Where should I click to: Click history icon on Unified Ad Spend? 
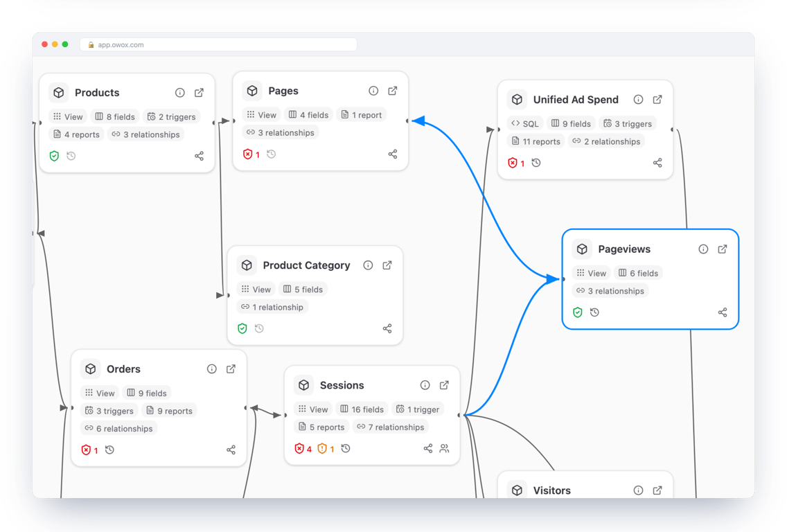536,163
